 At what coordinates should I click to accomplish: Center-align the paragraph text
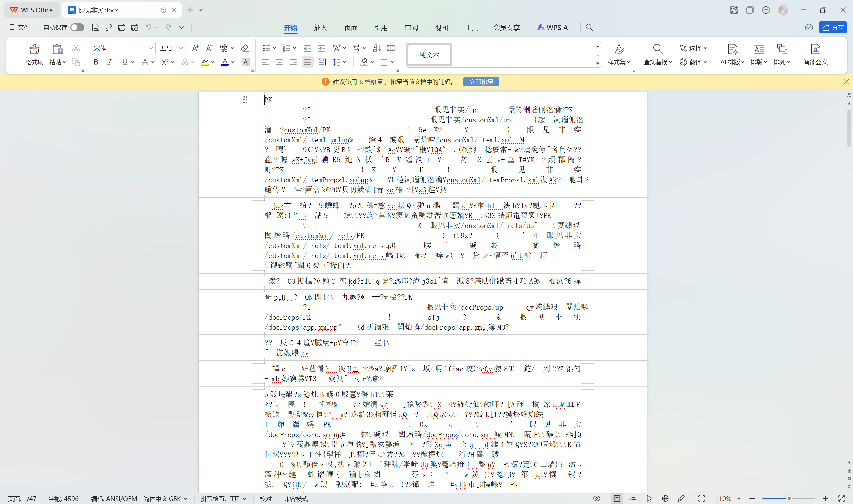click(x=279, y=62)
